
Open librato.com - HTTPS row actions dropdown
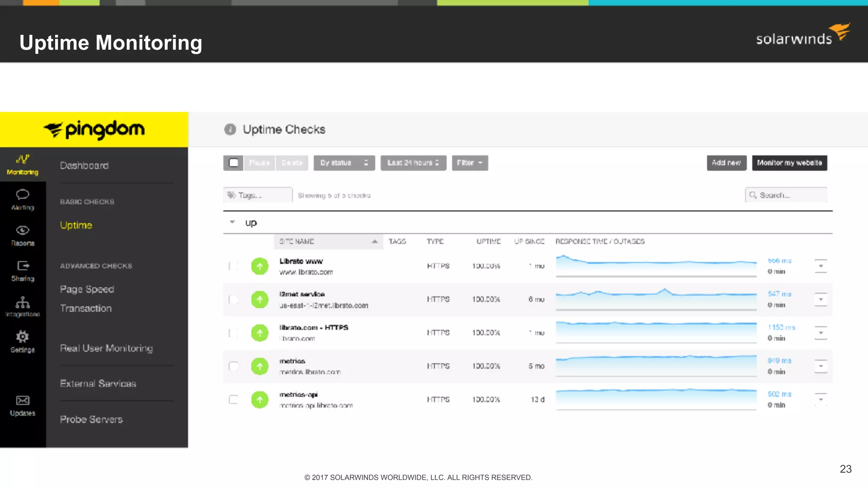(821, 333)
